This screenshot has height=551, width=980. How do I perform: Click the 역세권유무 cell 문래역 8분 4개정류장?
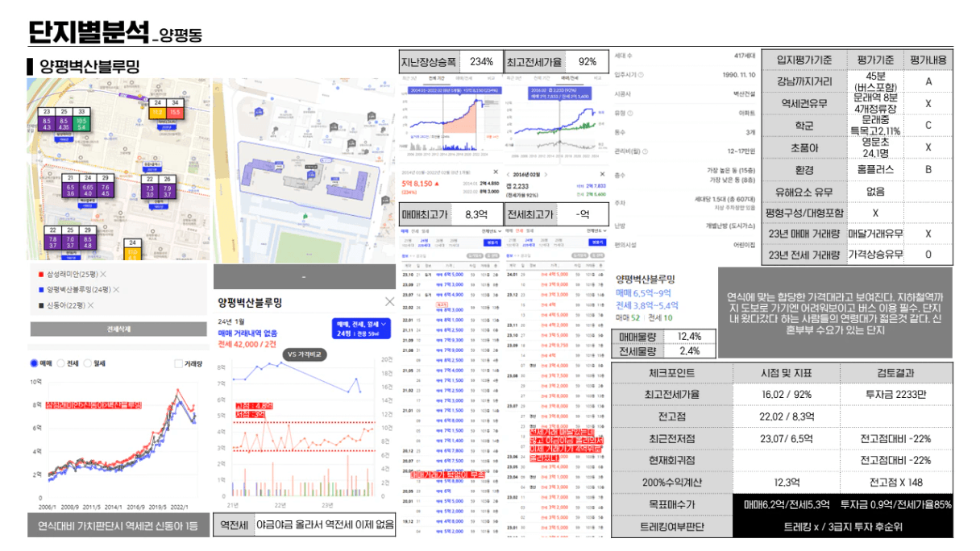coord(875,103)
